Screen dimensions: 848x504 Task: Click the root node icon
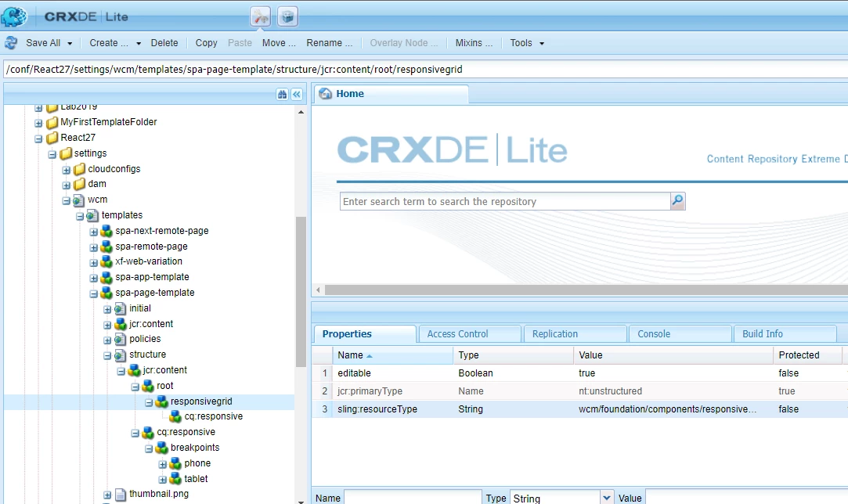tap(148, 386)
